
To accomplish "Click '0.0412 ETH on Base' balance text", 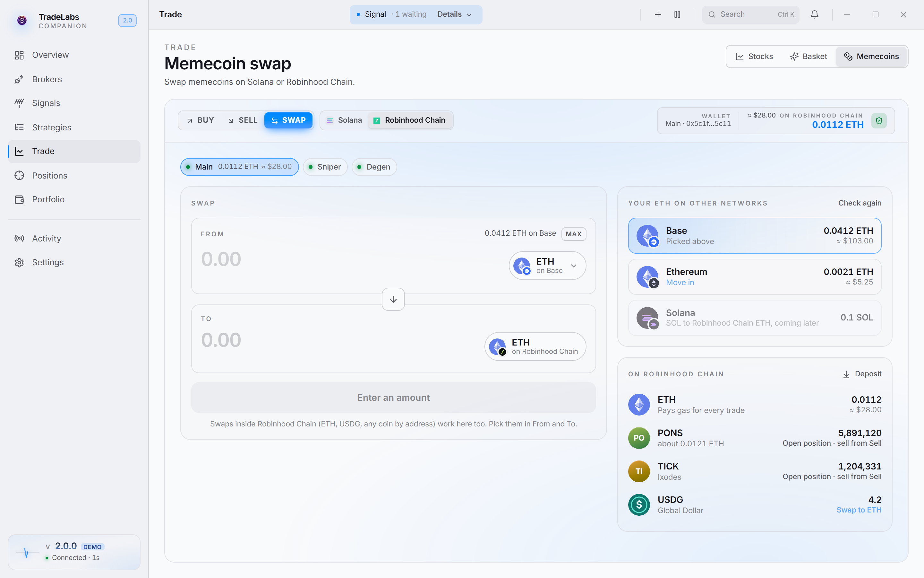I will (520, 233).
